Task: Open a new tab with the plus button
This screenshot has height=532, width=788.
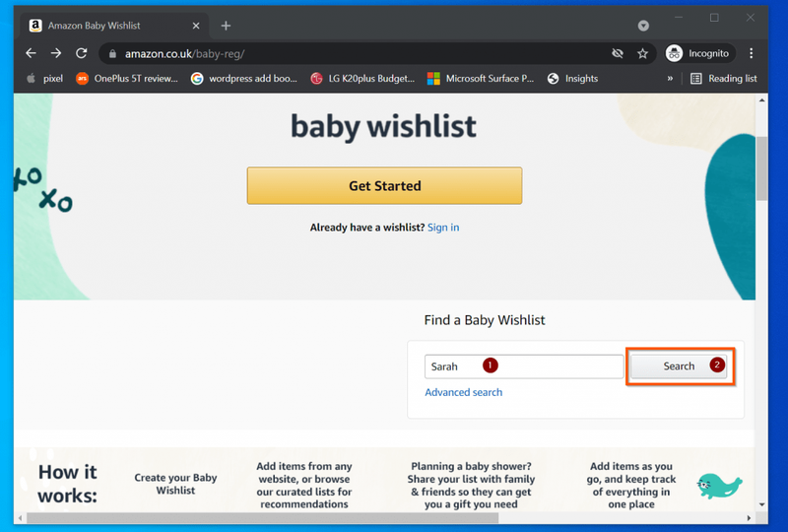Action: (226, 26)
